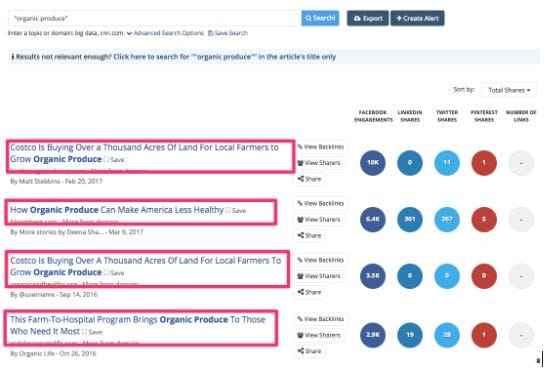The image size is (547, 375).
Task: Open first Costco article dated Feb 20, 2017
Action: click(144, 153)
